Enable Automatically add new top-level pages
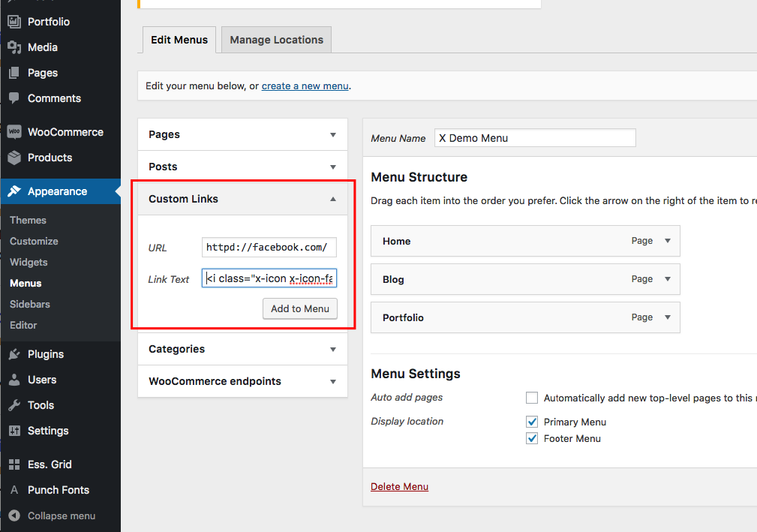This screenshot has height=532, width=757. 532,398
